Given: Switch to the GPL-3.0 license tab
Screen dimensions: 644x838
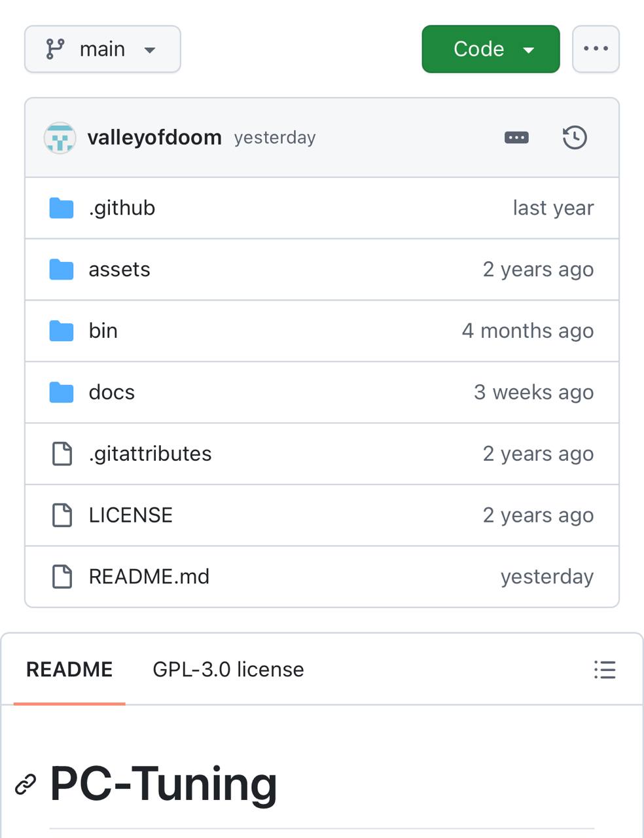Looking at the screenshot, I should pos(228,670).
